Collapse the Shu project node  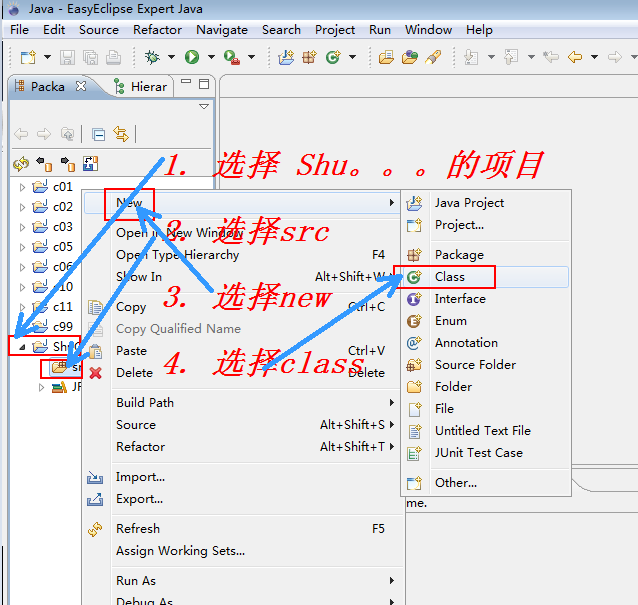point(22,347)
